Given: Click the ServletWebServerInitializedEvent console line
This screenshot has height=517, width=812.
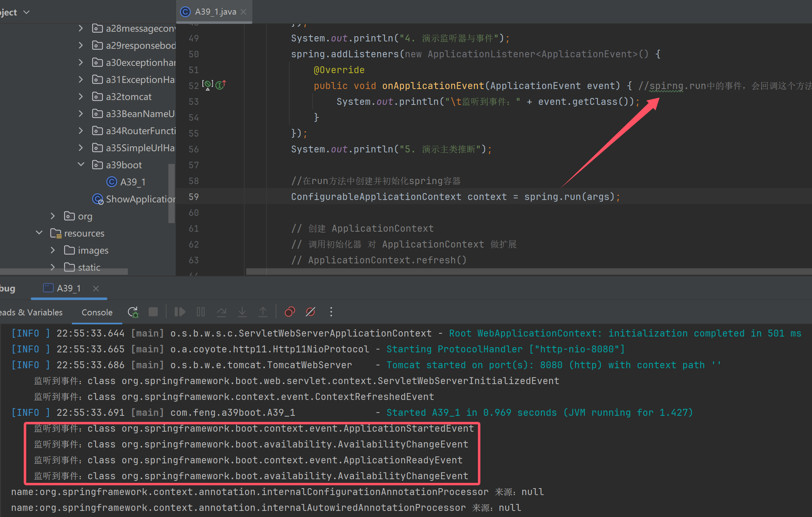Looking at the screenshot, I should click(x=297, y=381).
